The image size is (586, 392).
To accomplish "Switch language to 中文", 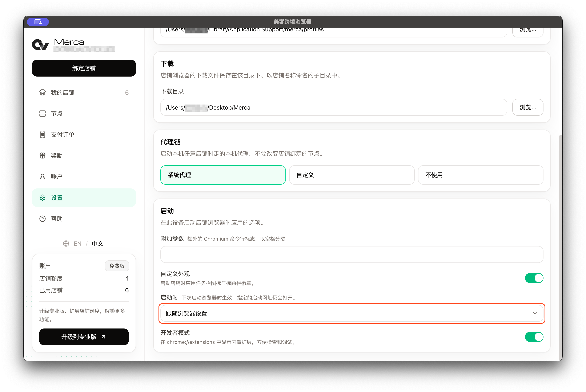I will pos(98,244).
